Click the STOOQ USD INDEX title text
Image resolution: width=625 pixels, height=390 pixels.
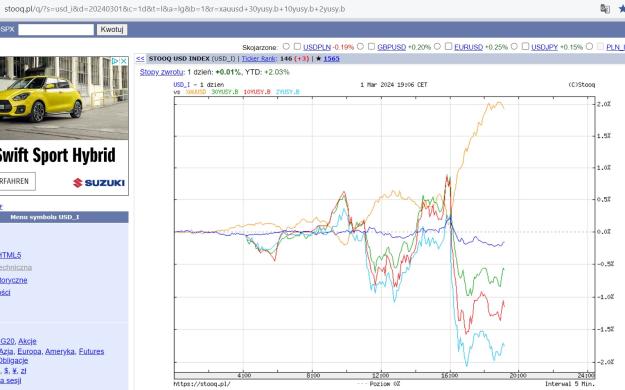179,59
